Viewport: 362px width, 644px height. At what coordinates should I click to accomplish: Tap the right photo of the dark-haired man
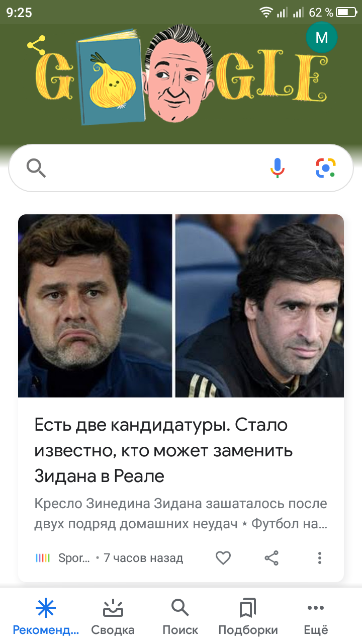point(259,306)
